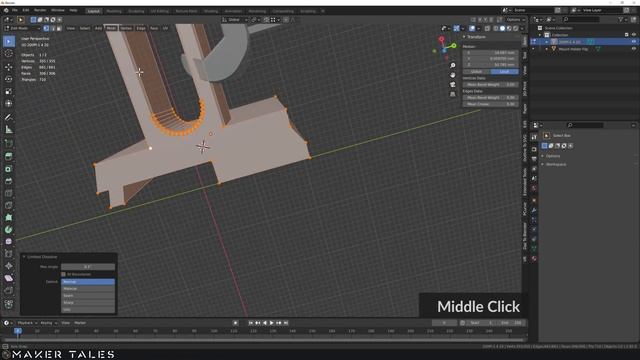640x360 pixels.
Task: Open the Edit Mode dropdown
Action: click(22, 28)
